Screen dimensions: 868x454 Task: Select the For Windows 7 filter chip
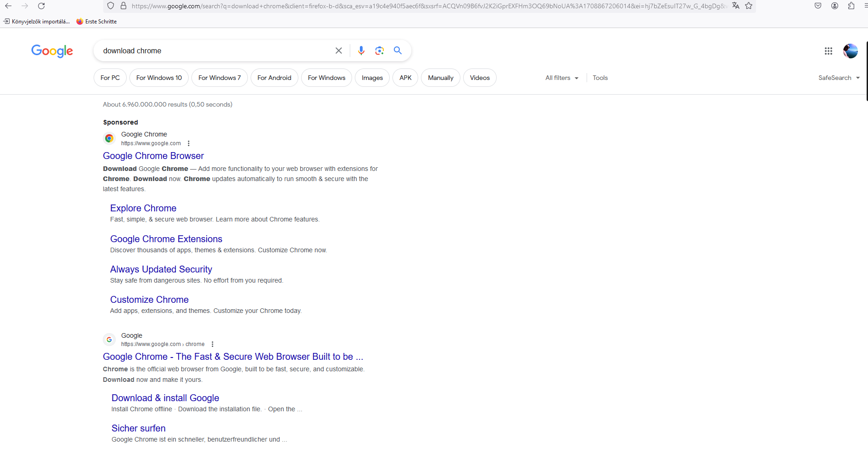(219, 78)
